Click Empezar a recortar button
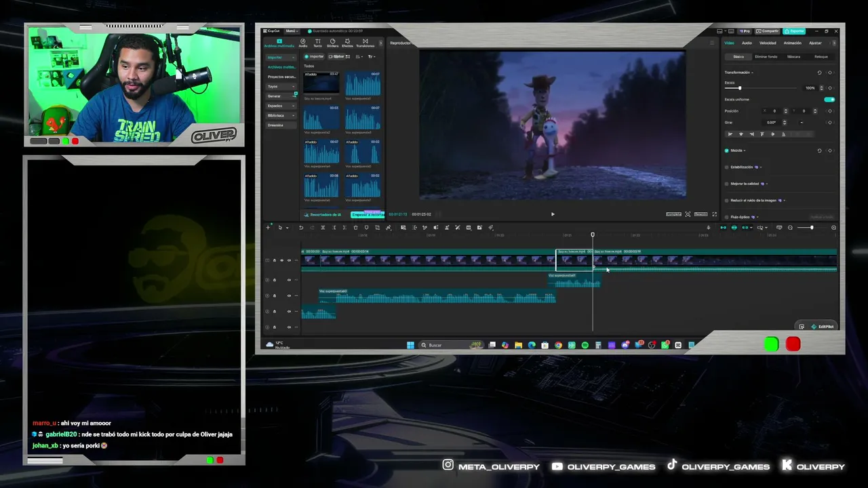 coord(367,215)
